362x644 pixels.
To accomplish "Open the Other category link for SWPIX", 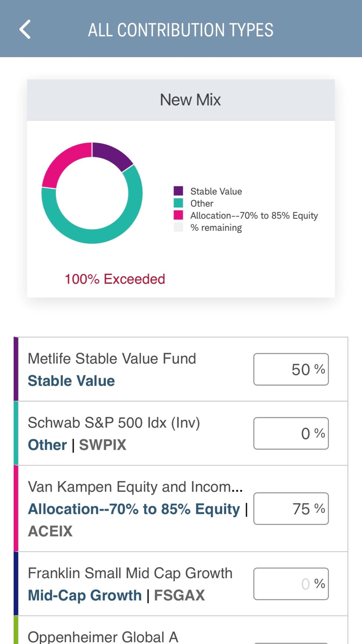I will (x=47, y=445).
